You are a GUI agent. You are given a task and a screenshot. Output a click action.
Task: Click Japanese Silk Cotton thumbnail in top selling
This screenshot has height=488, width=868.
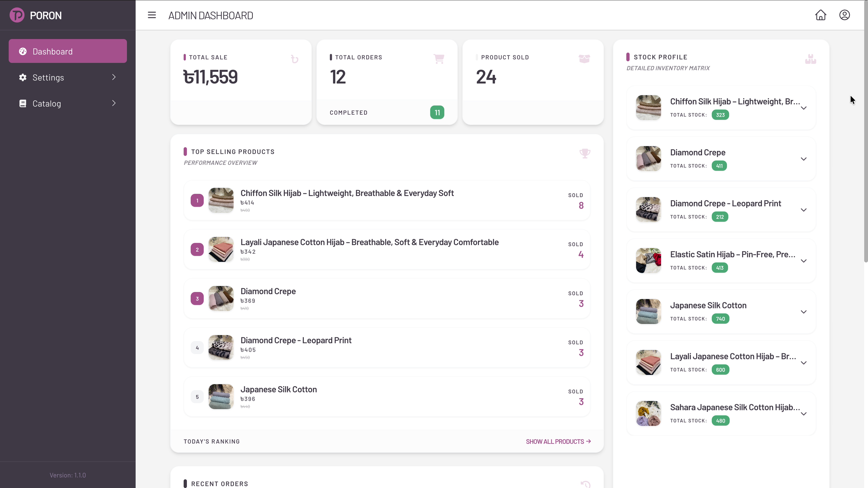click(221, 397)
